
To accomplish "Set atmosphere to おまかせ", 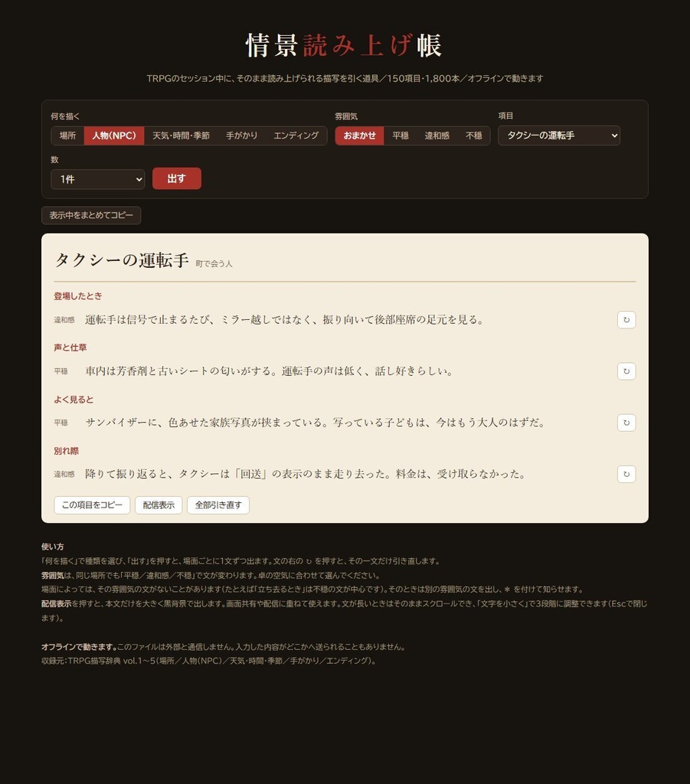I will 359,136.
